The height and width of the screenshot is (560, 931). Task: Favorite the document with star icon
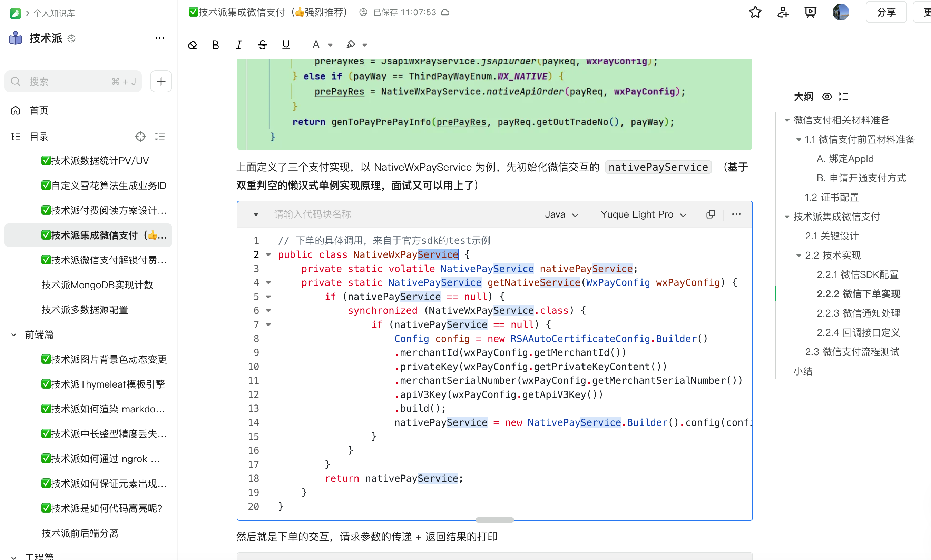coord(755,12)
